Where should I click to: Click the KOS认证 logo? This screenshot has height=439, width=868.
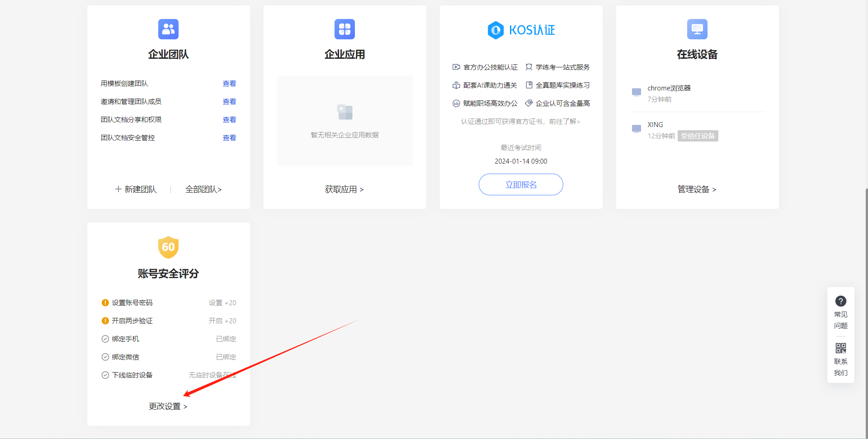521,30
